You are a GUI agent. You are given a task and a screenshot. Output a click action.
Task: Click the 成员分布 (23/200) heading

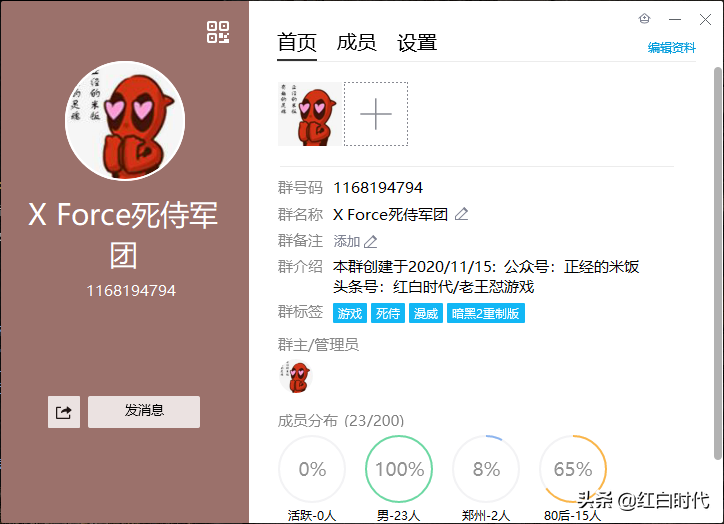click(341, 421)
